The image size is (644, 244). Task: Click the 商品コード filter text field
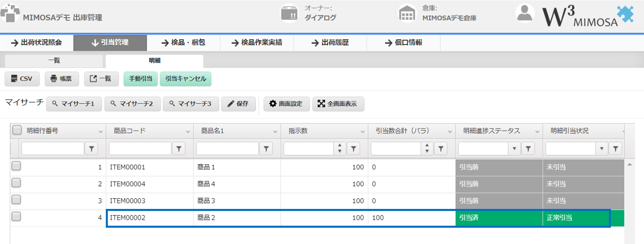click(140, 148)
